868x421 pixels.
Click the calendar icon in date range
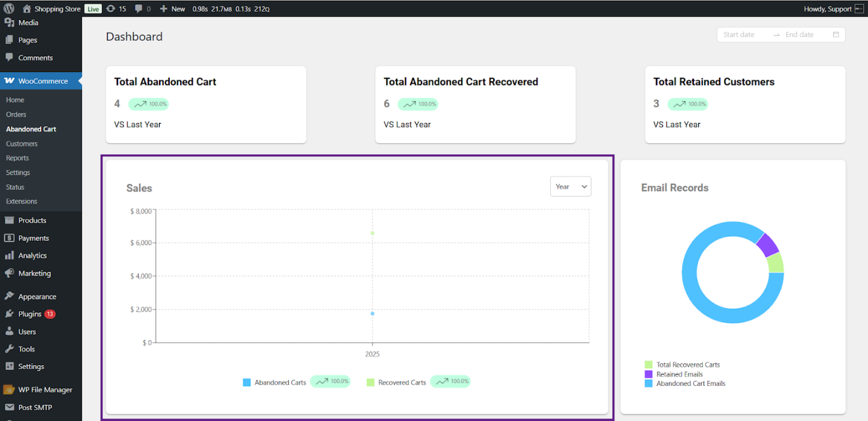coord(836,35)
